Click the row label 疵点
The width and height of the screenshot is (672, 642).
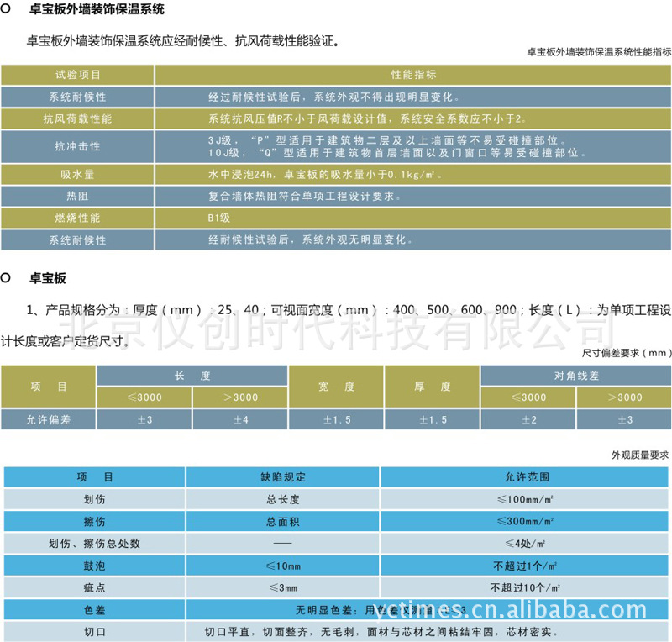tap(94, 587)
